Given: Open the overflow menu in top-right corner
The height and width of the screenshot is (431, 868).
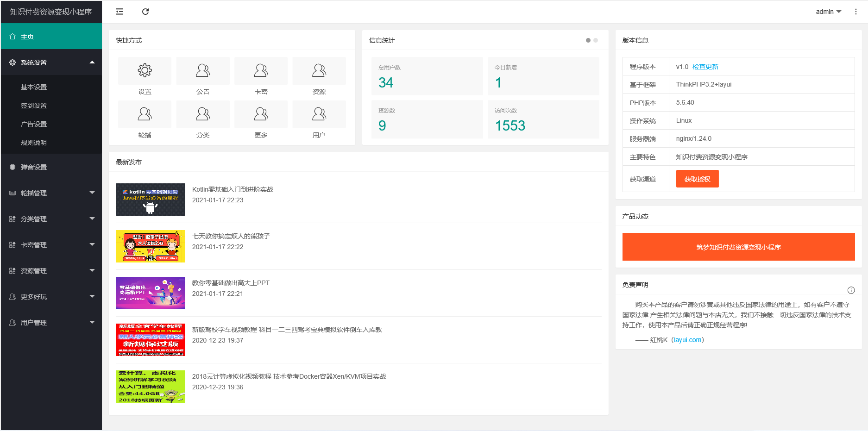Looking at the screenshot, I should click(856, 12).
